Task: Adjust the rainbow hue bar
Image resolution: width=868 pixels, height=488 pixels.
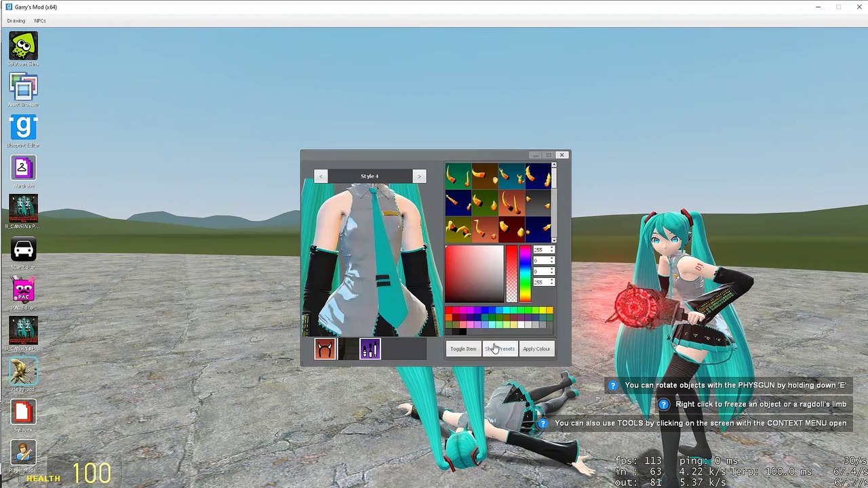Action: point(525,274)
